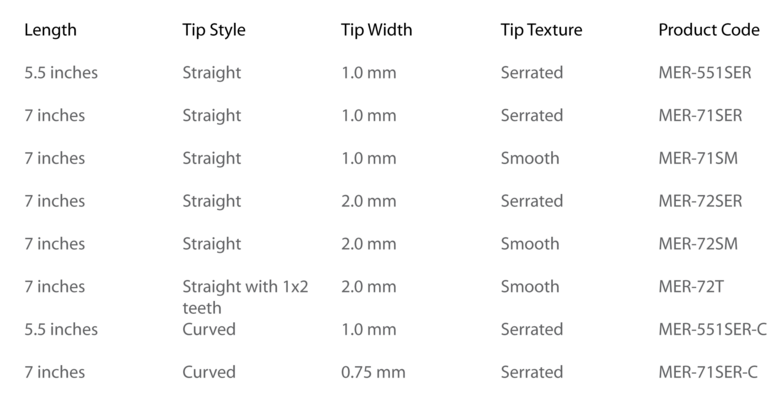Click product code MER-72SM
Screen dimensions: 784x404
pyautogui.click(x=696, y=245)
